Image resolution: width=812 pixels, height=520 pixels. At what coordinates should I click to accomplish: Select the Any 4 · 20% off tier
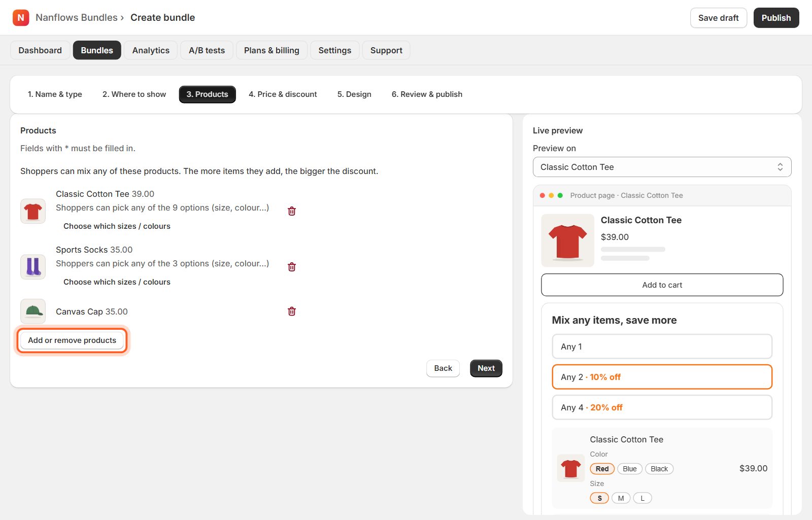tap(662, 407)
